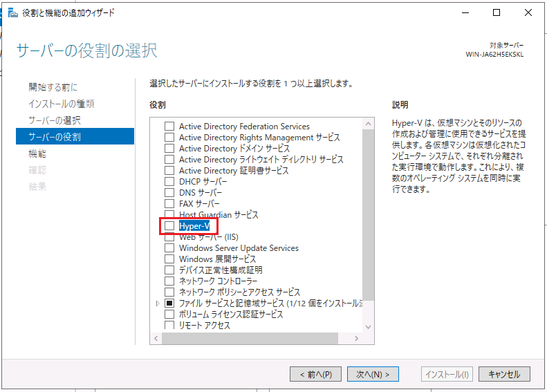
Task: Select Windows Server Update Services label
Action: (x=239, y=248)
